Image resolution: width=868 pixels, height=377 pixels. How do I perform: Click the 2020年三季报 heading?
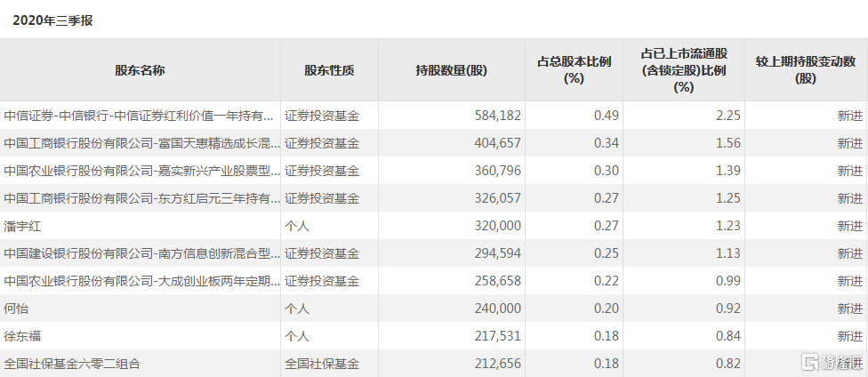pyautogui.click(x=53, y=20)
